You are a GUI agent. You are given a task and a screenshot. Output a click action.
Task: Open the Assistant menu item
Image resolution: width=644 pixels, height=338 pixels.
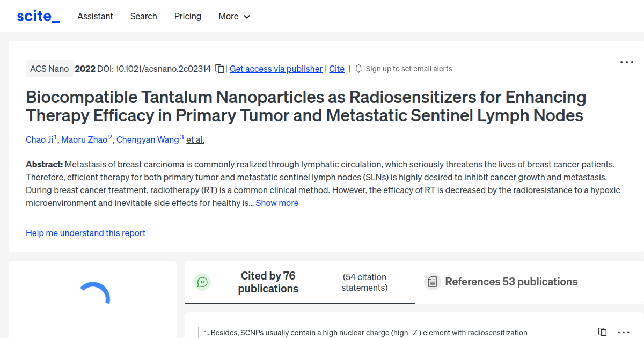click(95, 16)
